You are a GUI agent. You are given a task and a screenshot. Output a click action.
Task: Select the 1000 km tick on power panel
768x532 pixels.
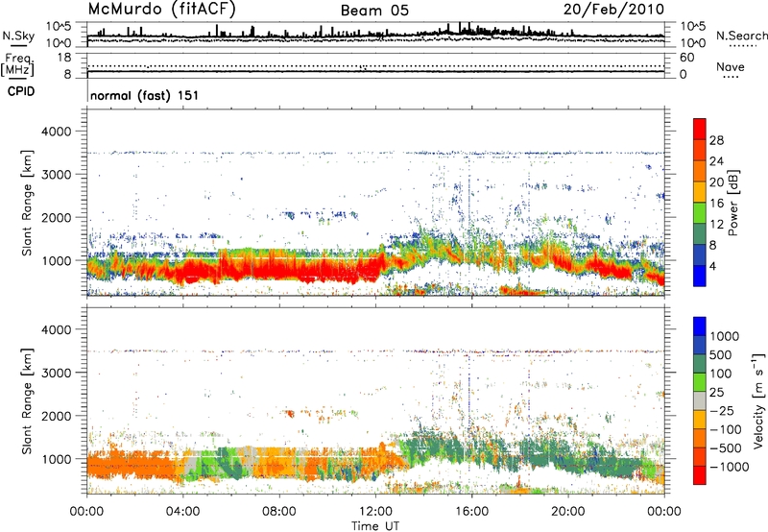tap(57, 260)
